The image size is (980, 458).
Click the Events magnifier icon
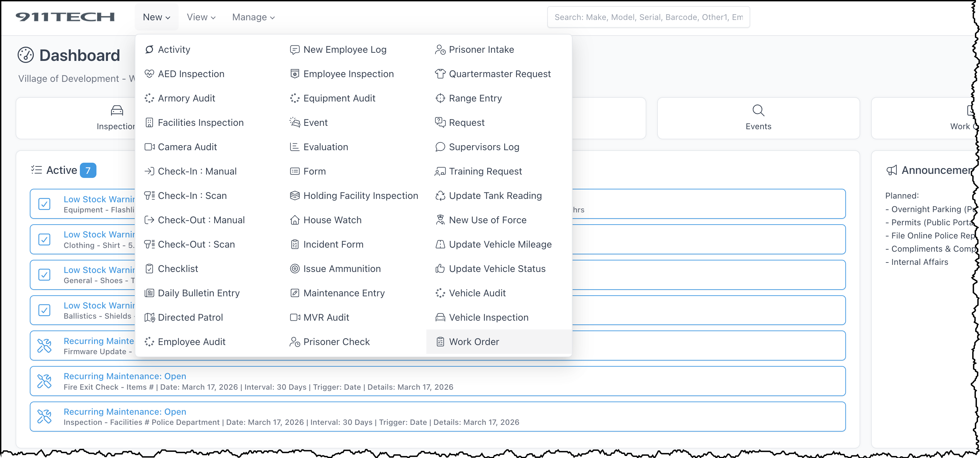click(x=758, y=110)
